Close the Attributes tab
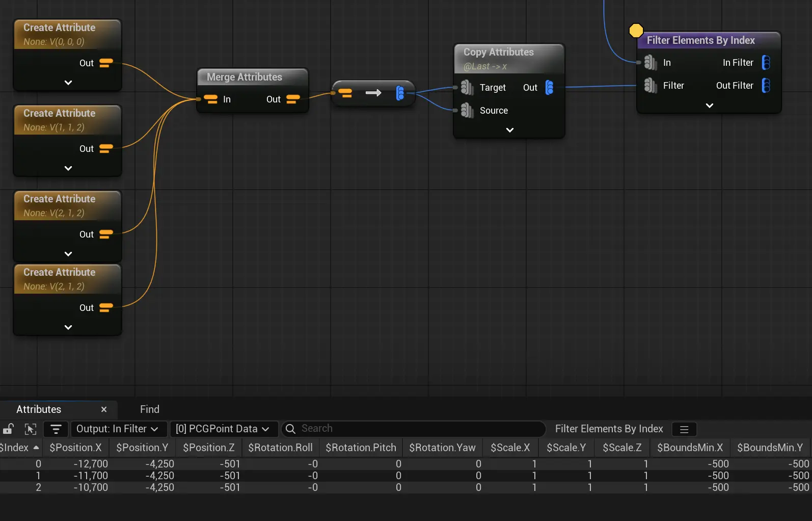 pos(104,409)
